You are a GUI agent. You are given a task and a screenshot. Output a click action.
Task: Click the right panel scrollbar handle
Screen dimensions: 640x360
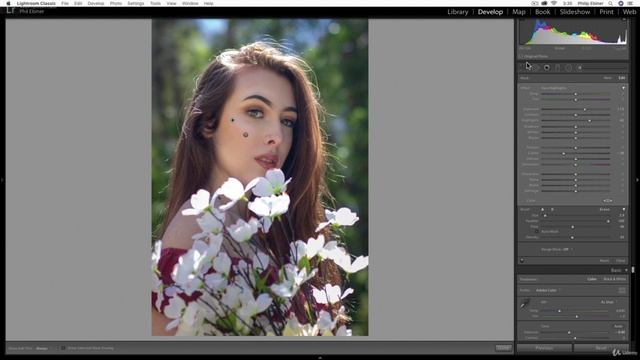(633, 270)
